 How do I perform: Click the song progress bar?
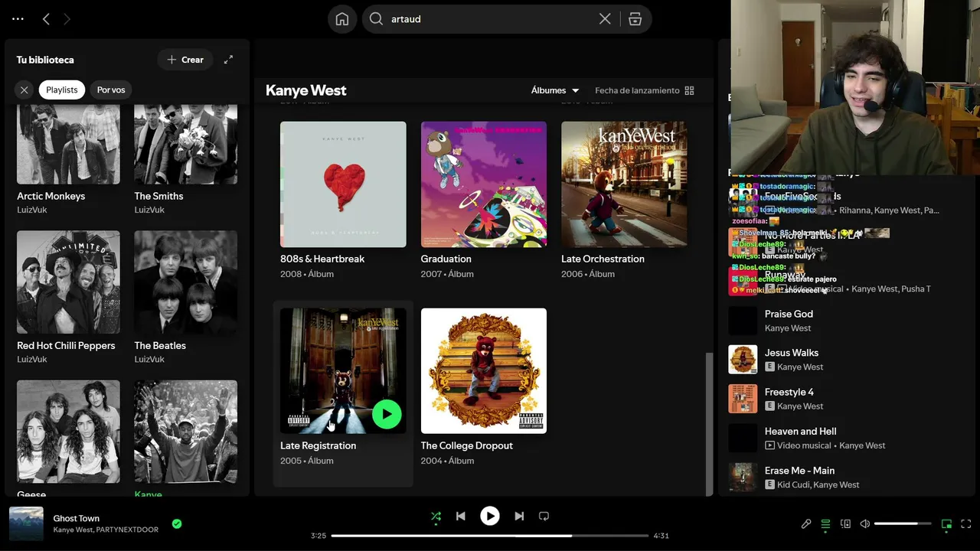point(490,536)
